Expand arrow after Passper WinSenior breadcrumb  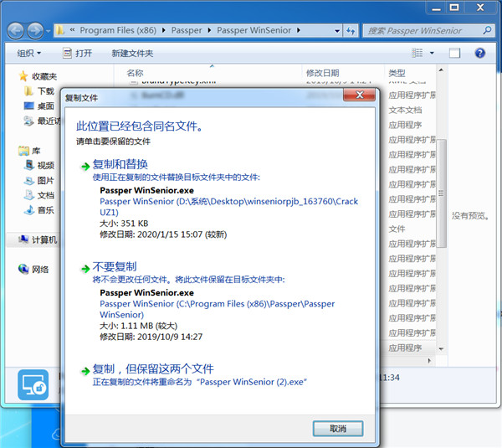click(299, 30)
